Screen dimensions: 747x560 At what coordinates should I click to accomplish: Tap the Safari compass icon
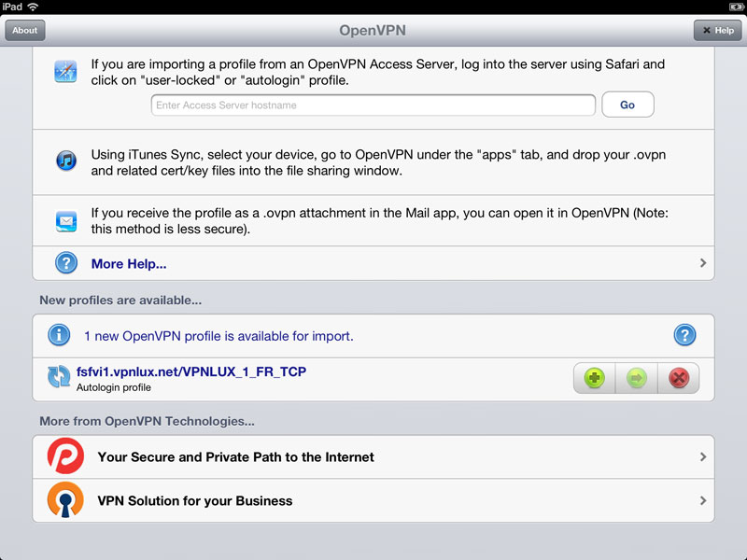tap(65, 72)
